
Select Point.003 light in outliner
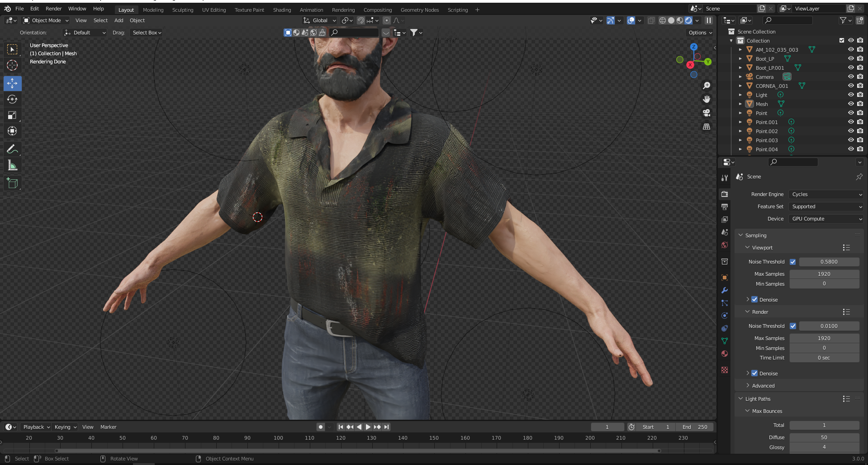(767, 140)
